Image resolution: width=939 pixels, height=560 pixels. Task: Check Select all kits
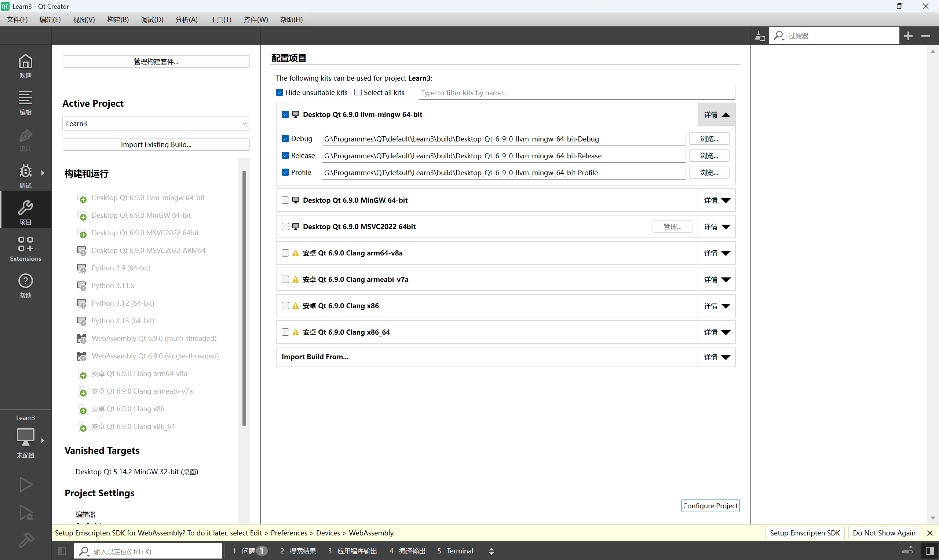click(358, 92)
